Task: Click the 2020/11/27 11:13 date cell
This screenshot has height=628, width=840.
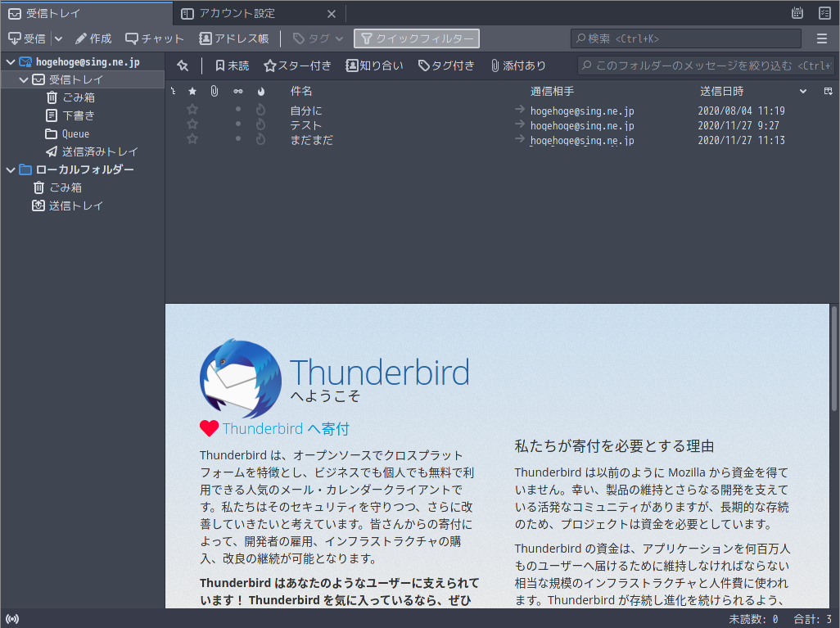Action: tap(742, 140)
